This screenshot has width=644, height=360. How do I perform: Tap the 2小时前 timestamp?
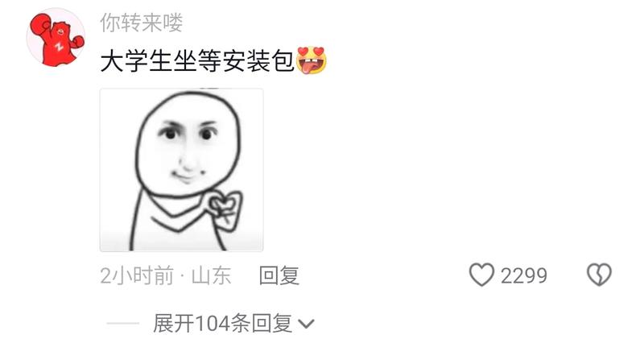(x=137, y=275)
